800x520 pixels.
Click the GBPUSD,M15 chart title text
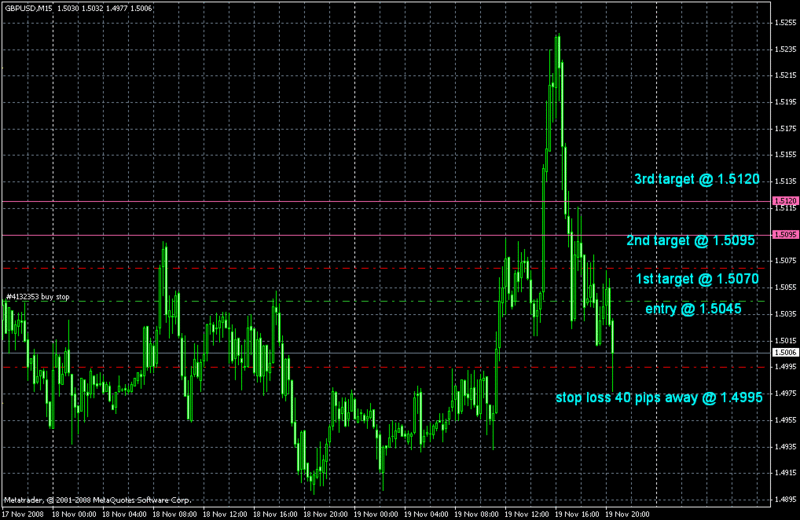29,9
